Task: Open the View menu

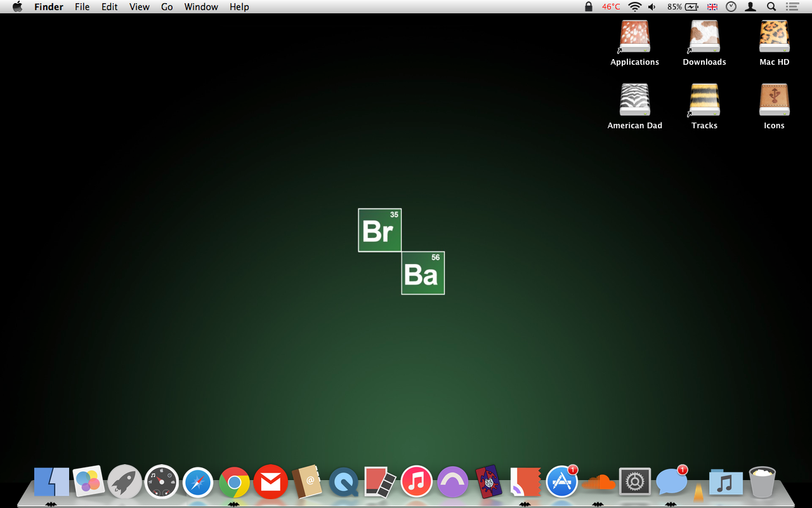Action: click(140, 7)
